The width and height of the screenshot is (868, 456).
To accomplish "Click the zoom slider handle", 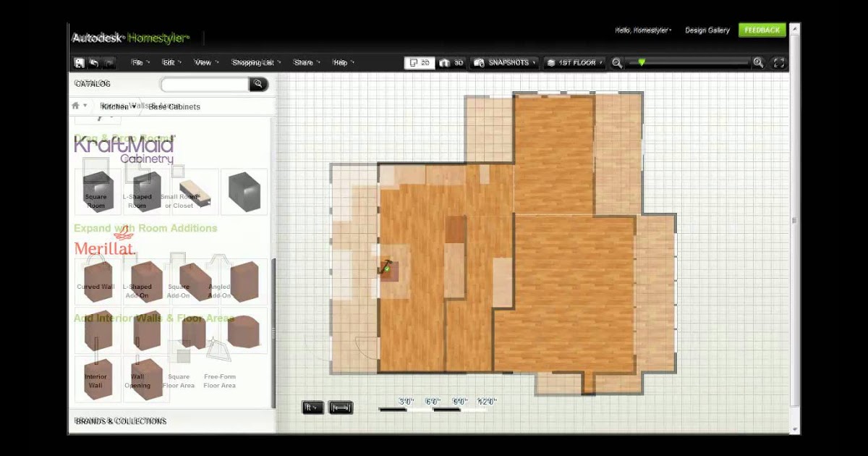I will point(641,63).
